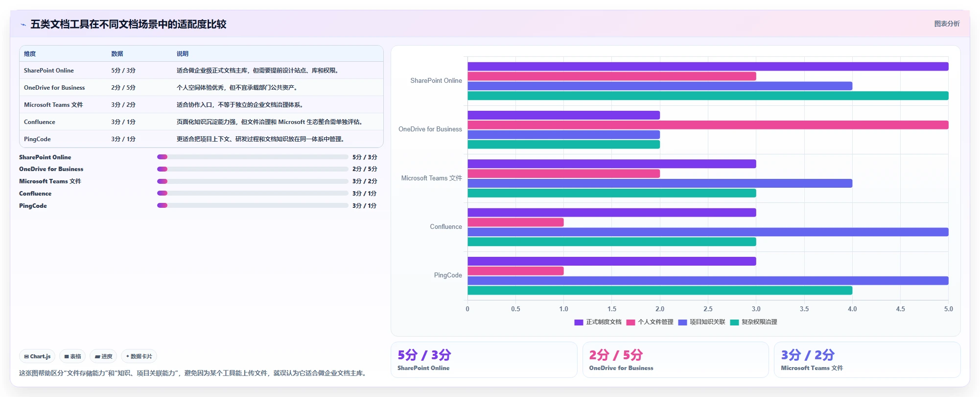Toggle the blue 项目知识关联 legend swatch
Screen dimensions: 980x397
(682, 322)
